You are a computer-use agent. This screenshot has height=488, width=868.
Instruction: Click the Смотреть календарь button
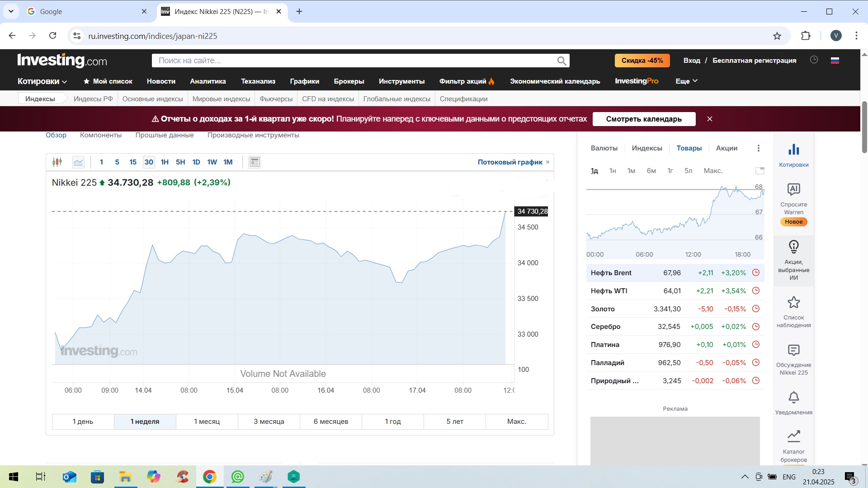(644, 119)
